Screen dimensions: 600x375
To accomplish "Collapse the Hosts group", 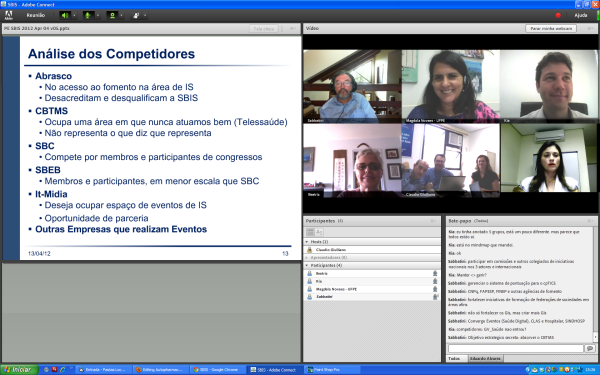I will (307, 242).
